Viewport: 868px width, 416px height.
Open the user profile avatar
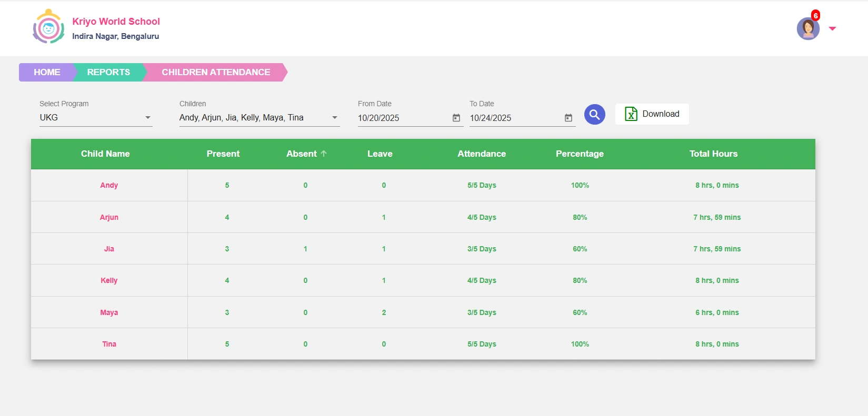pos(808,28)
